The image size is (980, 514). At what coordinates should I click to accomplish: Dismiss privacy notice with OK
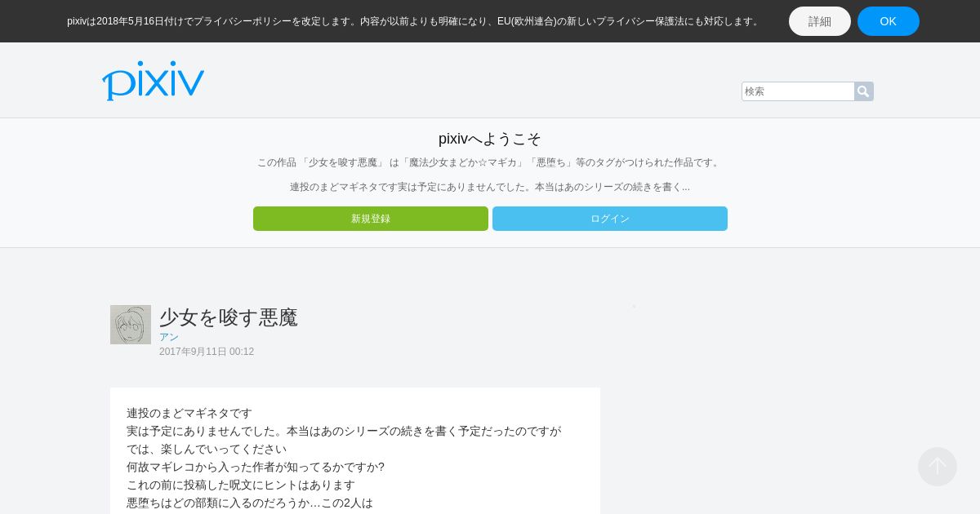(x=889, y=21)
